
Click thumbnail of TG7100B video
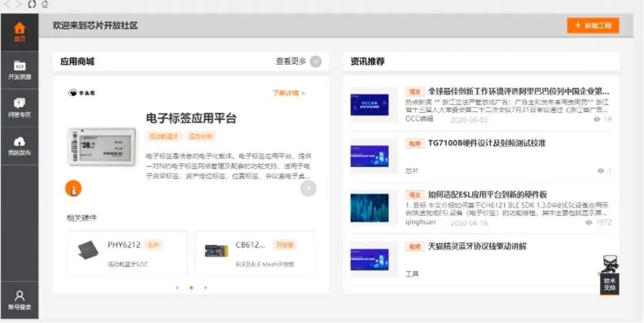point(370,157)
